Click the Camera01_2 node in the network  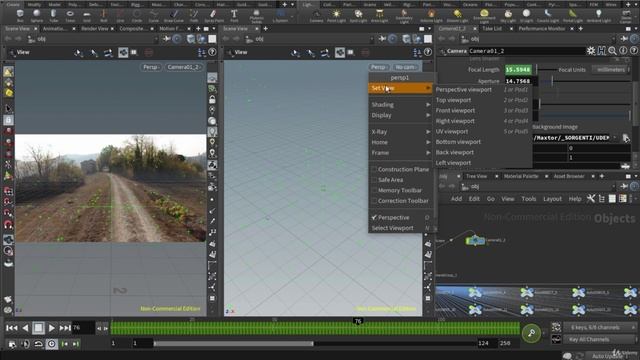(x=475, y=240)
